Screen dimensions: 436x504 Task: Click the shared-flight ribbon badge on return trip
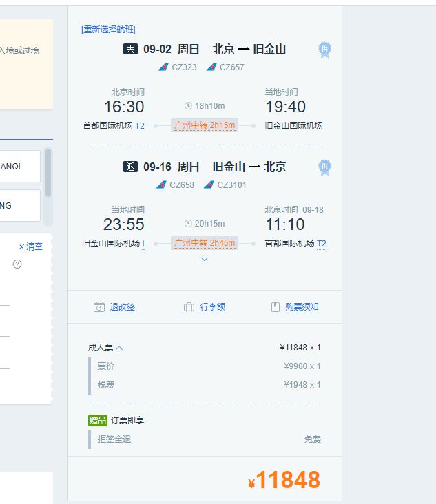[x=324, y=167]
